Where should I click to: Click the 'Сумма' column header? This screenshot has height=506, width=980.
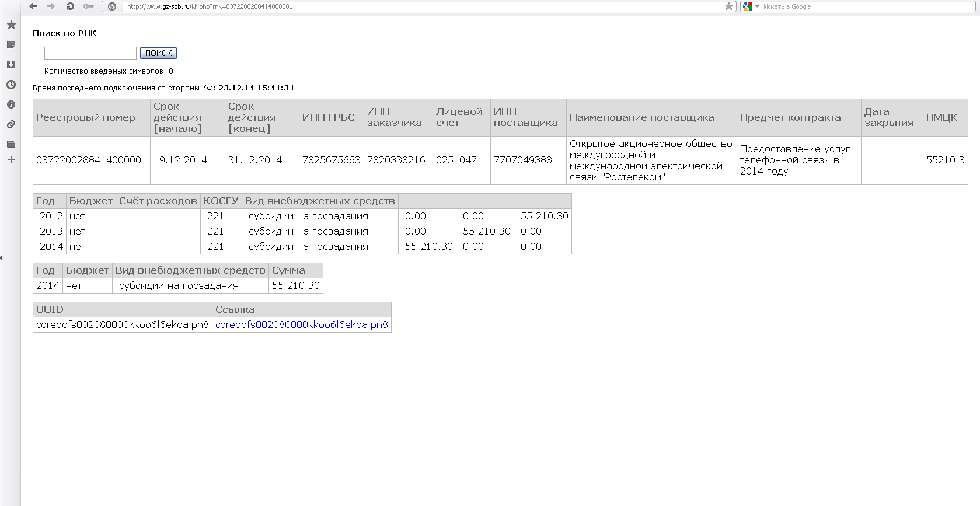(296, 270)
